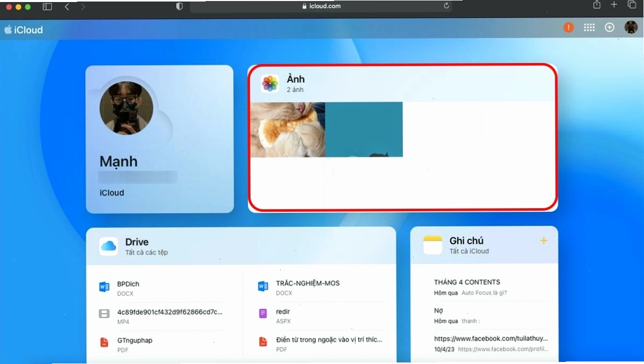Click purple document icon beside redir

pyautogui.click(x=263, y=314)
